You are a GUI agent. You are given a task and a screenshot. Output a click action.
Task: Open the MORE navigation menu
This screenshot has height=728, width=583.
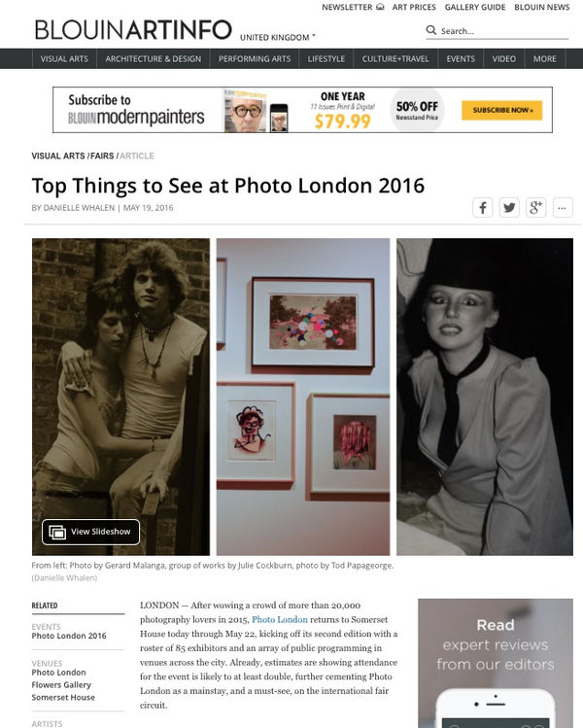544,59
